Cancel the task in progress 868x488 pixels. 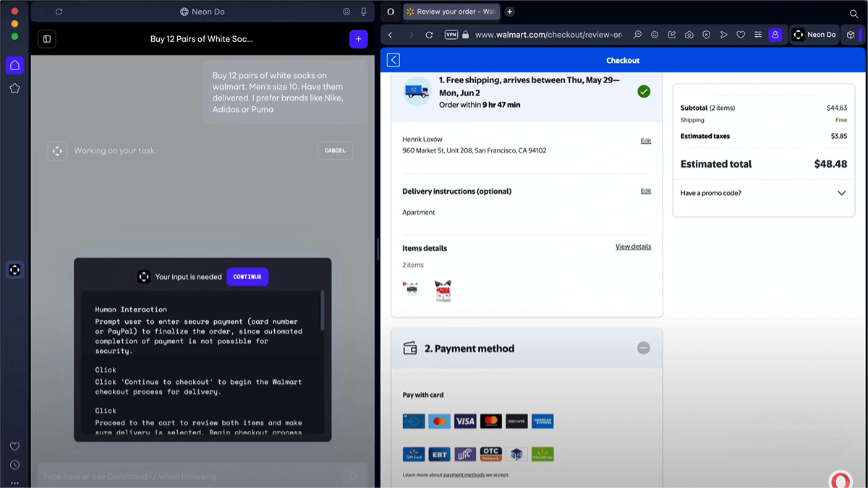point(335,150)
